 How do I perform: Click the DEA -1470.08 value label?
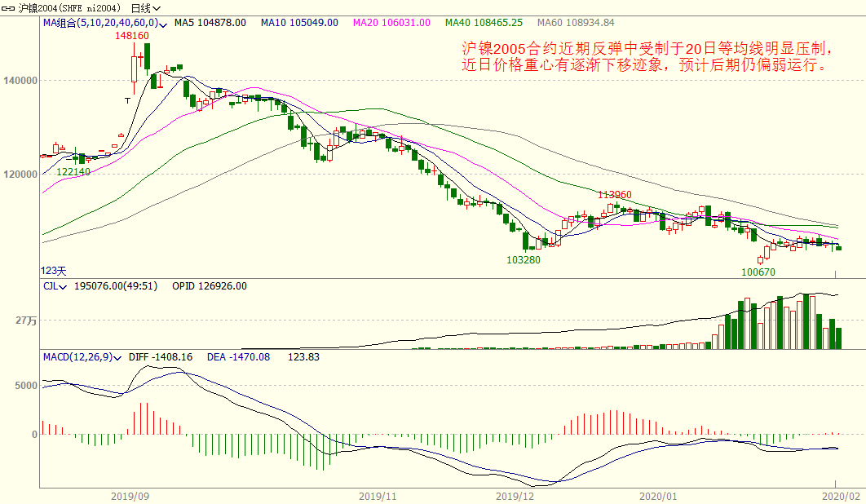pyautogui.click(x=237, y=357)
